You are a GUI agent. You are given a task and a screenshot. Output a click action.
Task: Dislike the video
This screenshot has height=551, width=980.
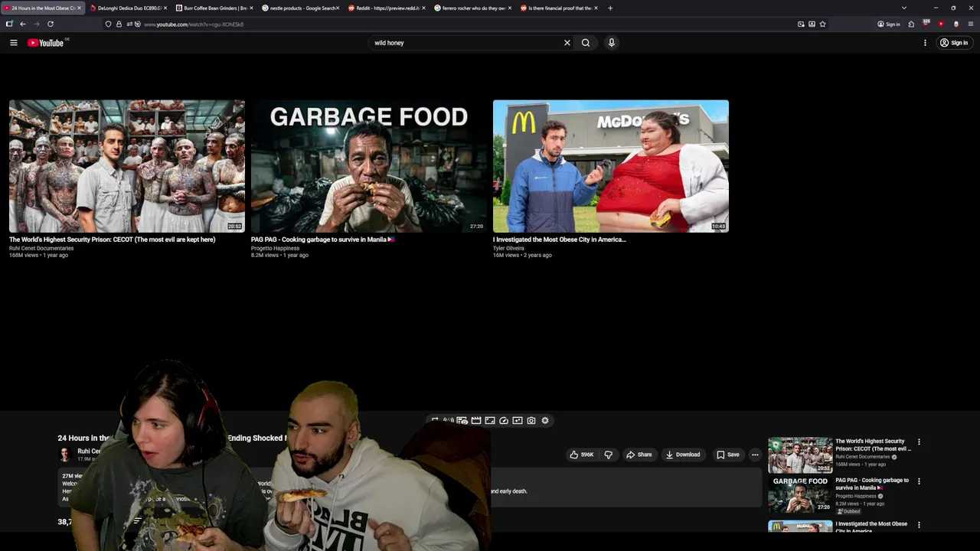click(x=608, y=455)
